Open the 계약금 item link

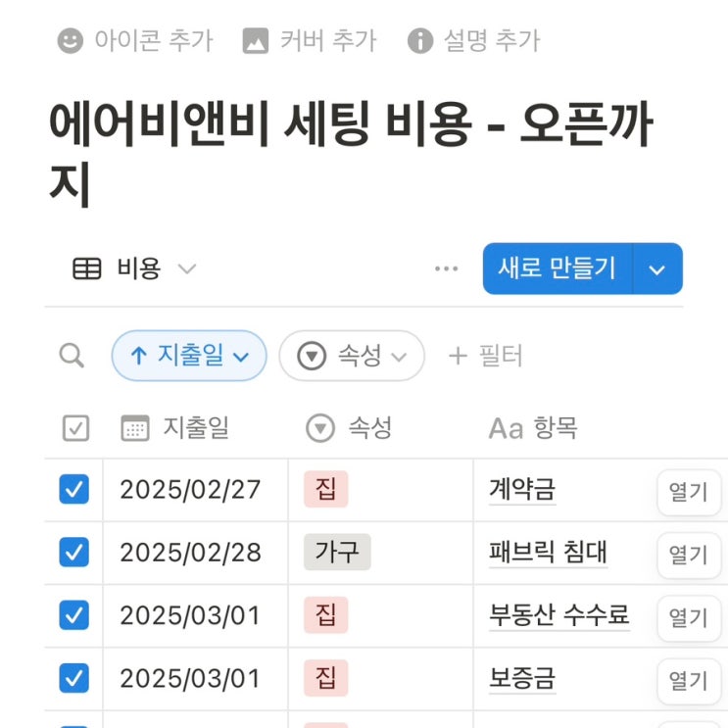[x=522, y=489]
